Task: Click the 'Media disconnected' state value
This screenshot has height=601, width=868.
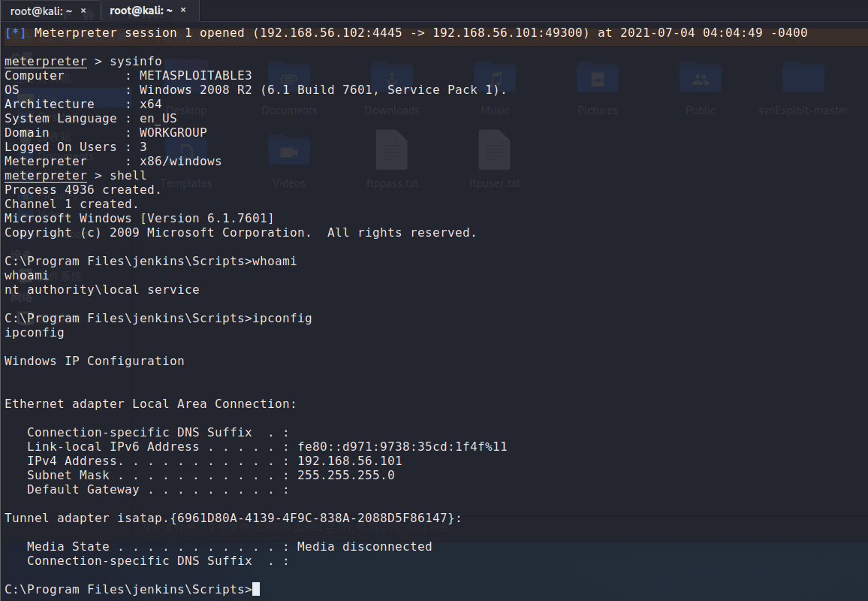Action: [x=364, y=547]
